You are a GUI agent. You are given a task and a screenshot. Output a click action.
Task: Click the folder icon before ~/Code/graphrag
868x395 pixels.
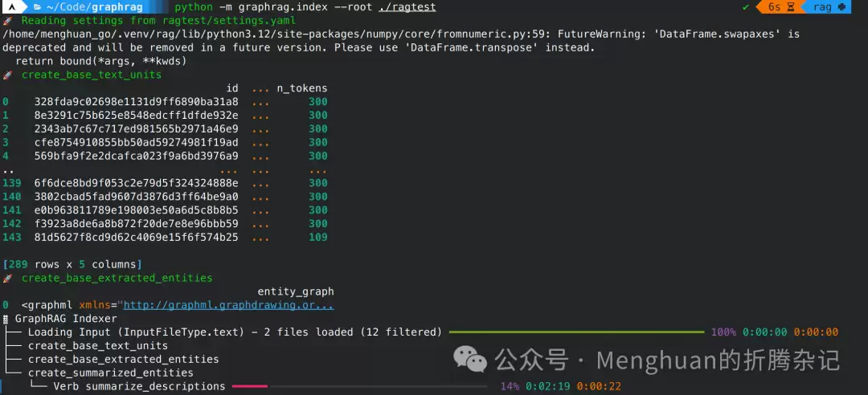coord(38,7)
